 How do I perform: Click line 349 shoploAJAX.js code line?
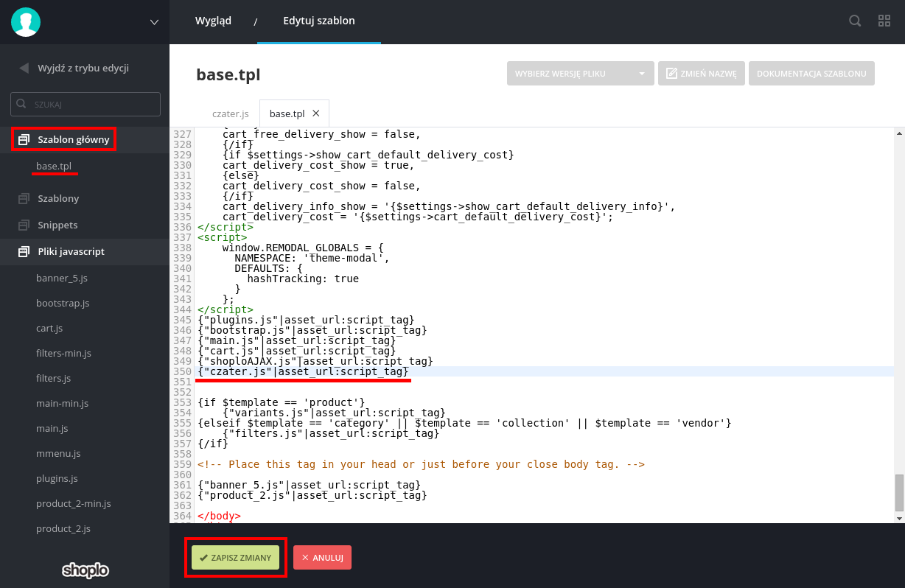coord(315,361)
